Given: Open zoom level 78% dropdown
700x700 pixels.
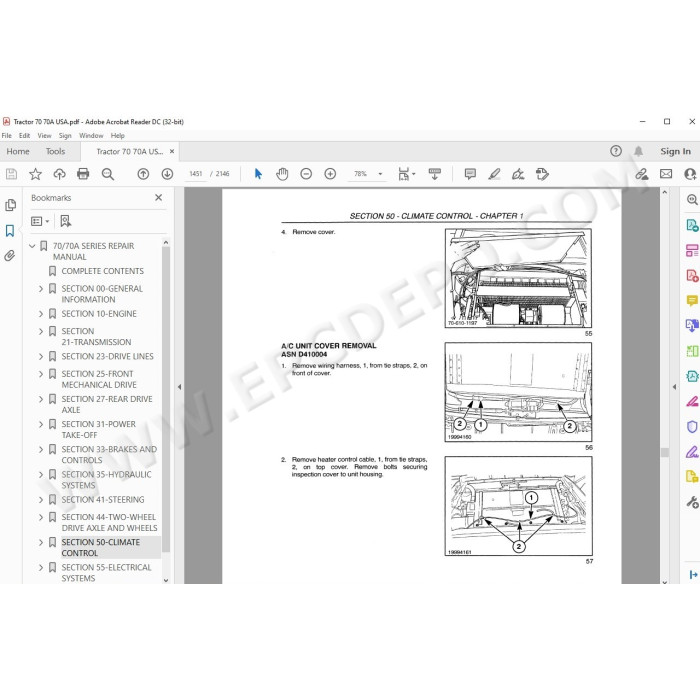Looking at the screenshot, I should 380,174.
